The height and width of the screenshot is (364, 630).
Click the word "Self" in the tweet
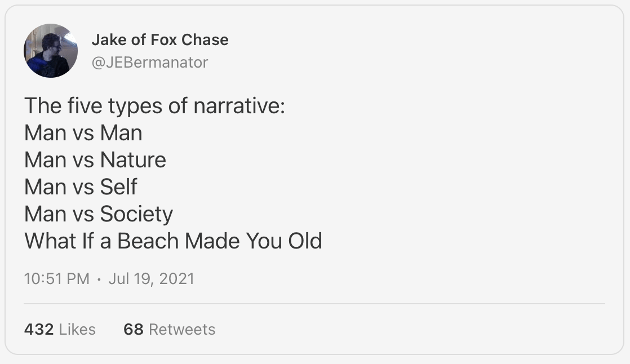click(118, 187)
